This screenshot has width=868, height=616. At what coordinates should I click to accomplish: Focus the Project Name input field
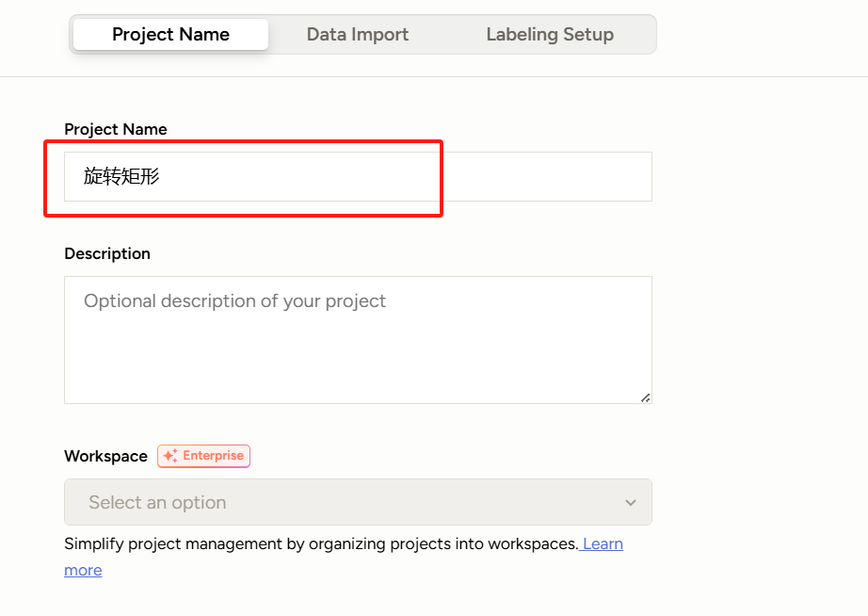pyautogui.click(x=358, y=176)
